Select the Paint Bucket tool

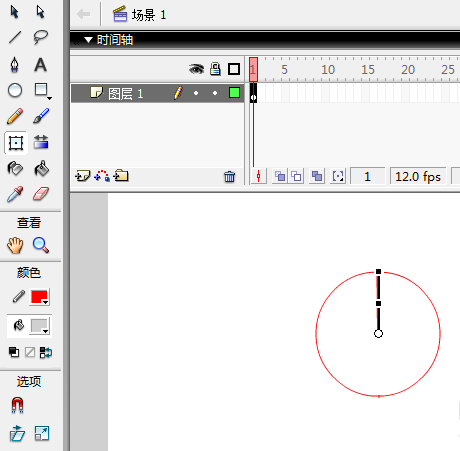coord(41,168)
